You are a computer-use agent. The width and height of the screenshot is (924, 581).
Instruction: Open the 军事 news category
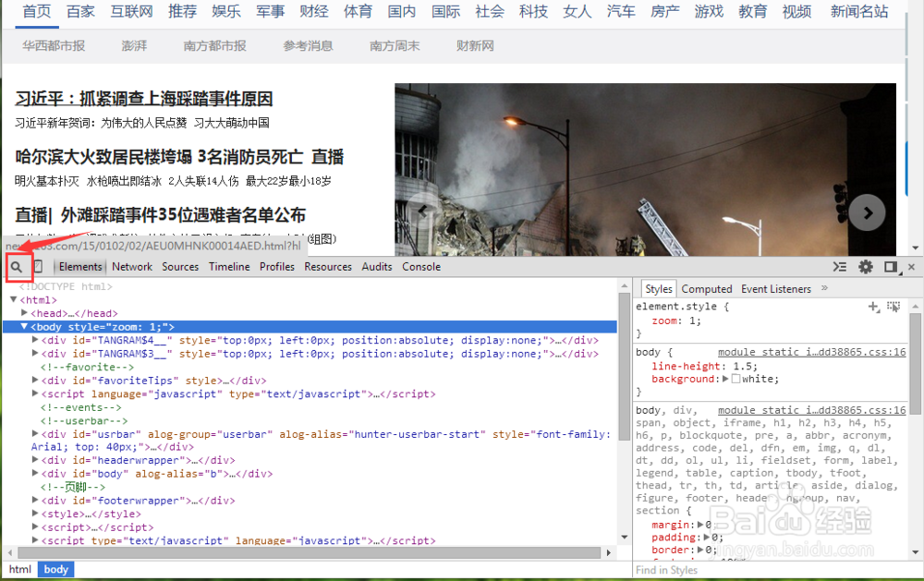tap(270, 12)
